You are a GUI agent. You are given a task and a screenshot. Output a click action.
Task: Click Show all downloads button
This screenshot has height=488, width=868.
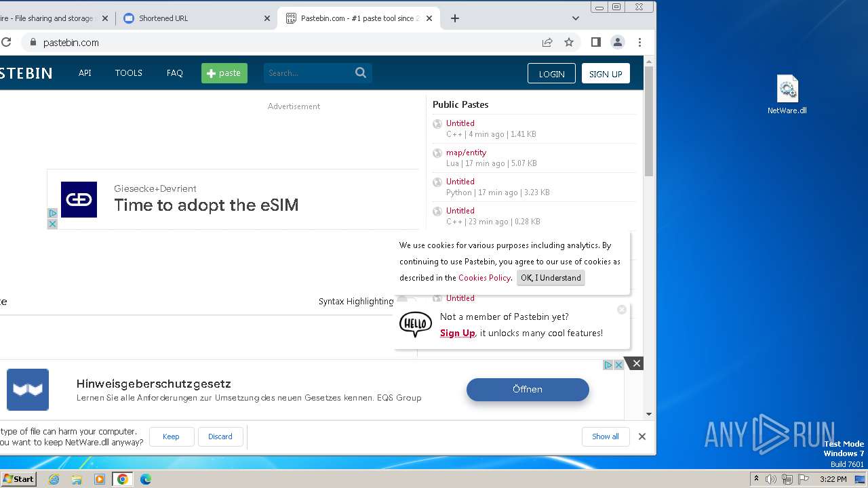[x=606, y=436]
